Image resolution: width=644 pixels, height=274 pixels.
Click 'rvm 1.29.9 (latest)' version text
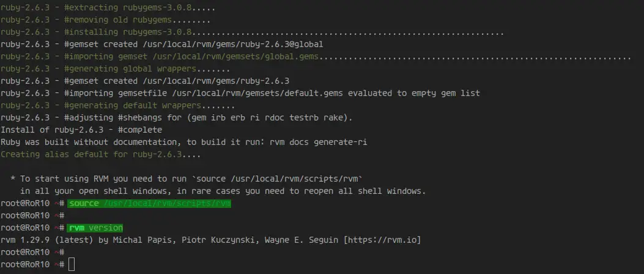click(47, 240)
